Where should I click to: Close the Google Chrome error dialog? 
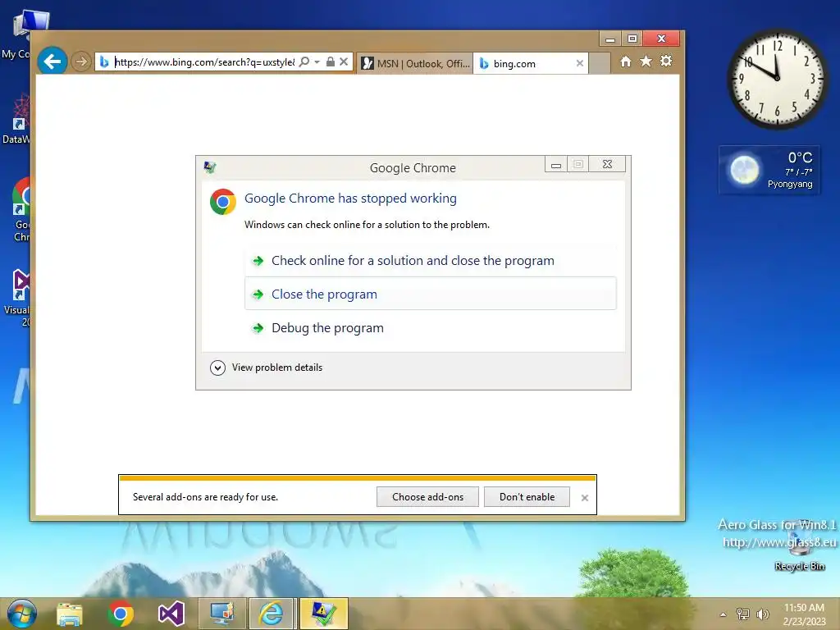pos(607,164)
